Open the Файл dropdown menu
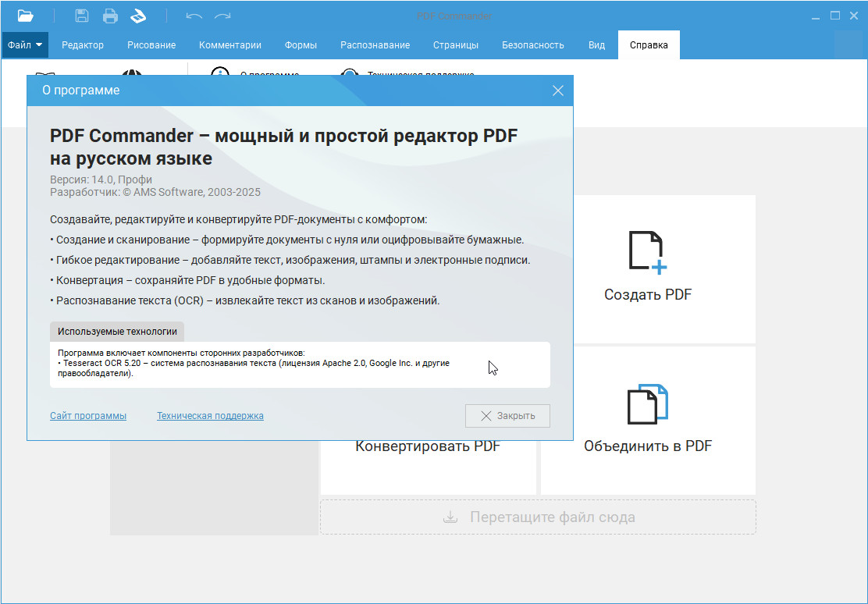This screenshot has height=604, width=868. coord(25,44)
